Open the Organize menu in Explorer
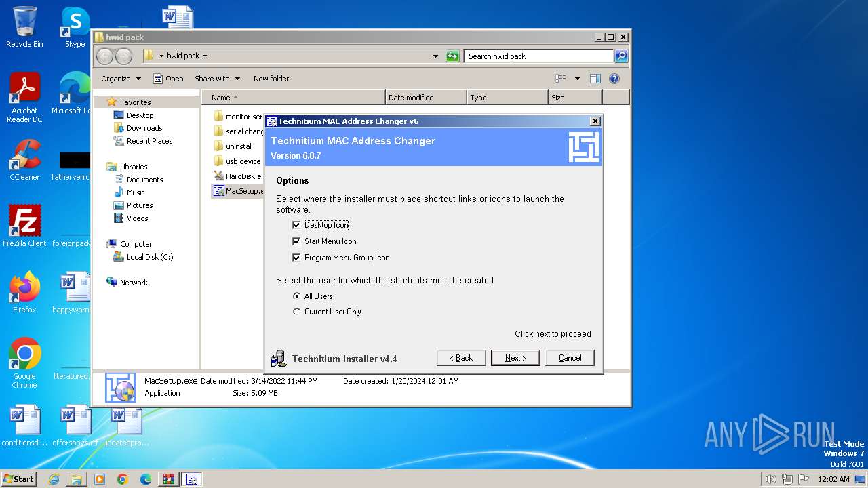Viewport: 868px width, 488px height. point(121,79)
